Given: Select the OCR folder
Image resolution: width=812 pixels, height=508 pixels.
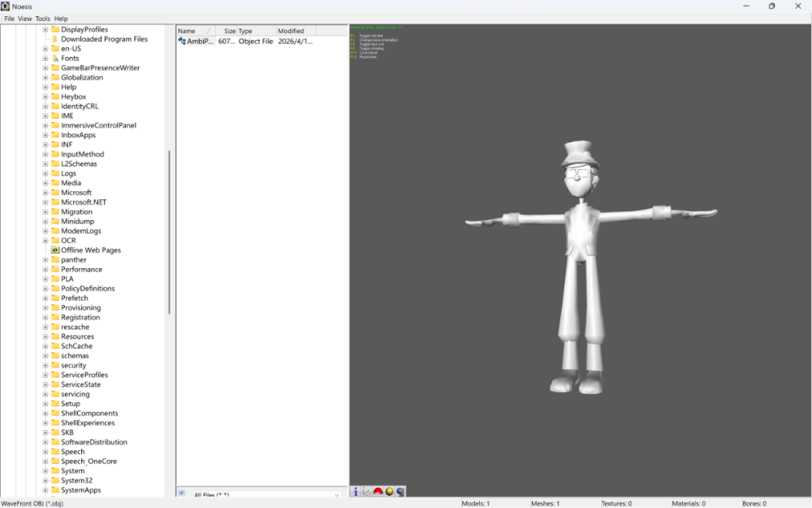Looking at the screenshot, I should (x=68, y=241).
